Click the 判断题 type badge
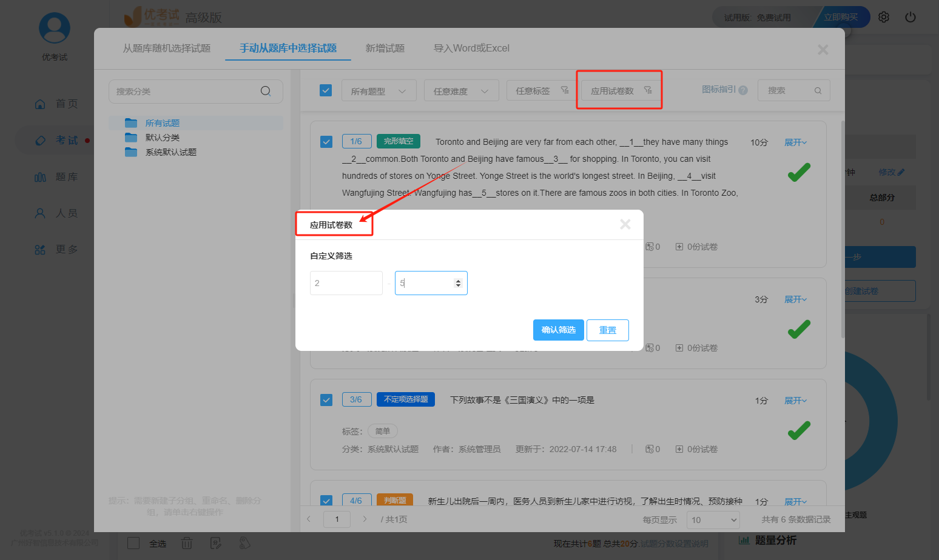The width and height of the screenshot is (939, 560). [395, 500]
